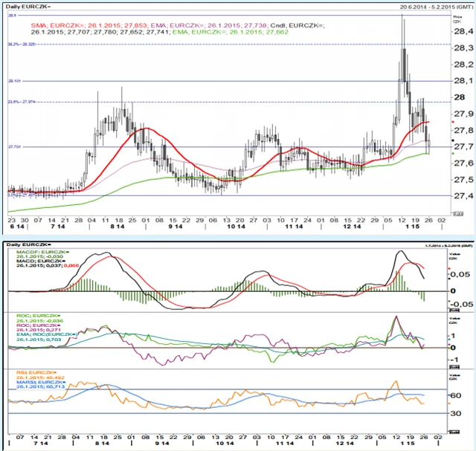Click the red marker on price axis

click(x=452, y=121)
